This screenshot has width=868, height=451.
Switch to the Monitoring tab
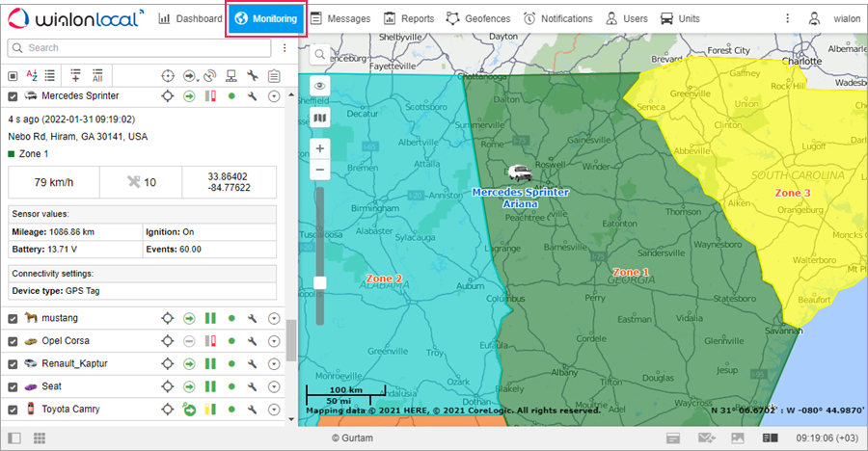pyautogui.click(x=266, y=19)
